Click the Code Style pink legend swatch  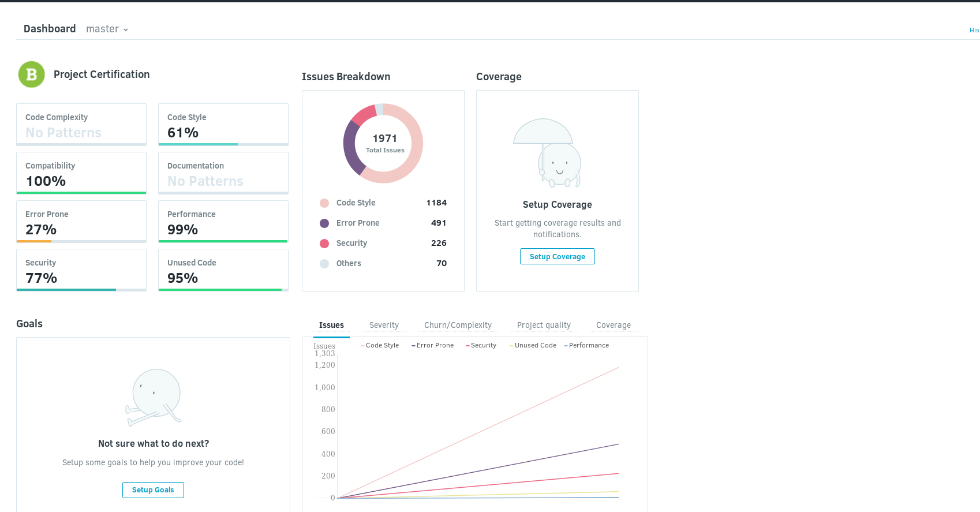324,203
